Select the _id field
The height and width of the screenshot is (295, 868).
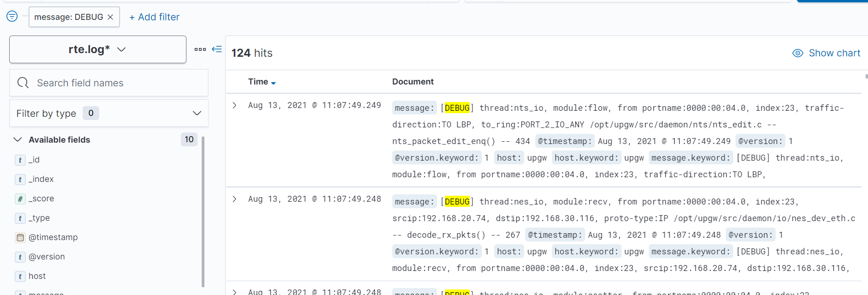(x=34, y=160)
